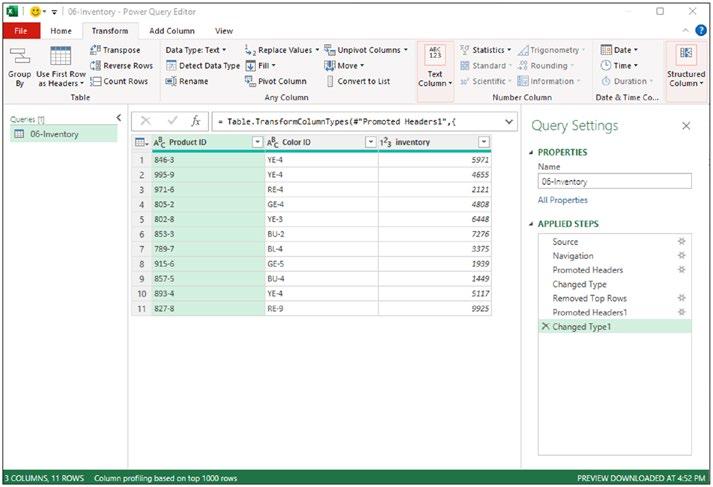
Task: Open the Product ID column filter dropdown
Action: [x=257, y=142]
